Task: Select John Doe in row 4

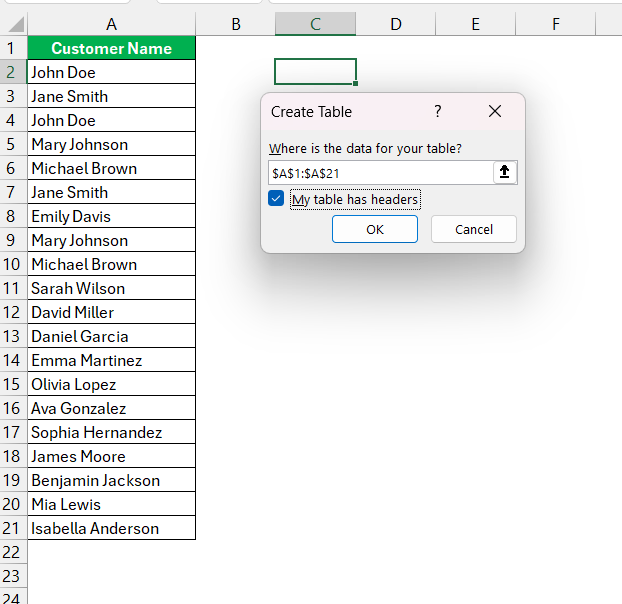Action: coord(111,120)
